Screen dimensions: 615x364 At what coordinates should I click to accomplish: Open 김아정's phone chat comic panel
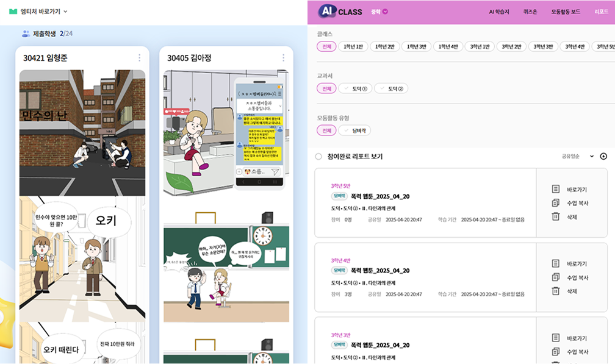(226, 133)
